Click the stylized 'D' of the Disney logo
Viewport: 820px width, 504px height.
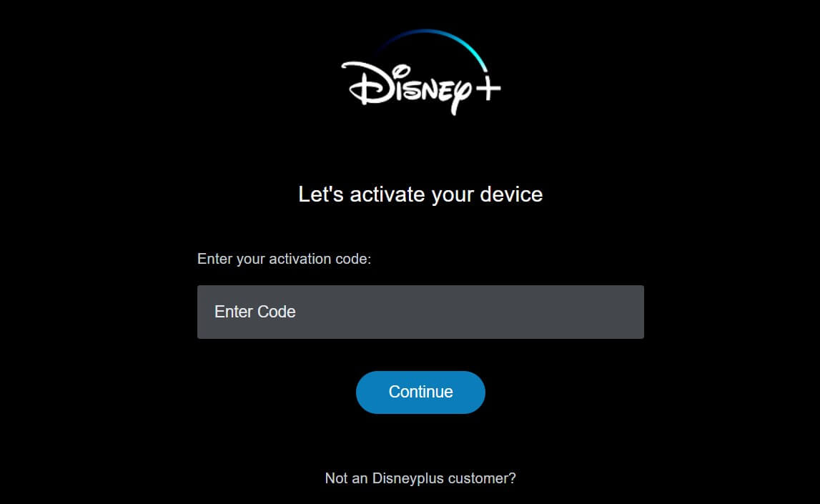click(x=369, y=83)
